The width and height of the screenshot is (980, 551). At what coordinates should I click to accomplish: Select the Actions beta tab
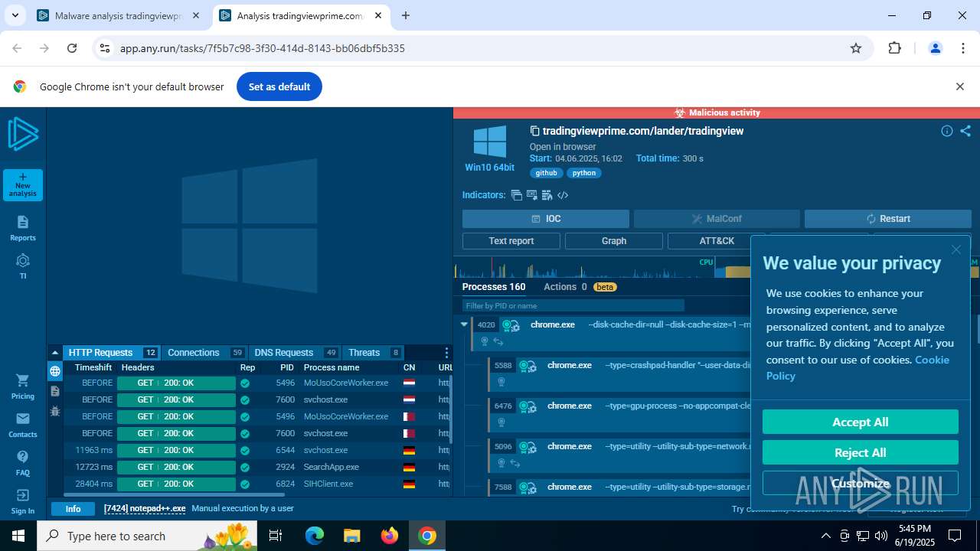click(580, 287)
